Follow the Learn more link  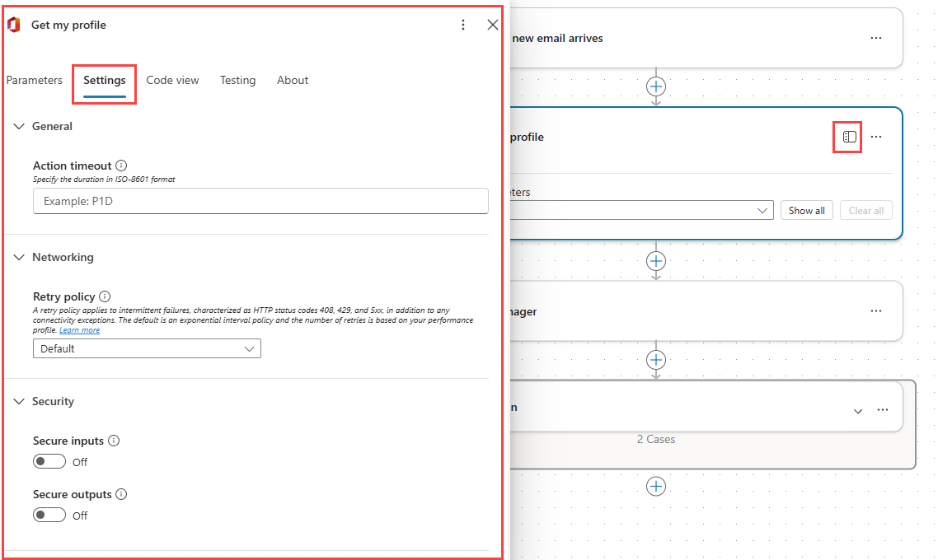click(80, 330)
